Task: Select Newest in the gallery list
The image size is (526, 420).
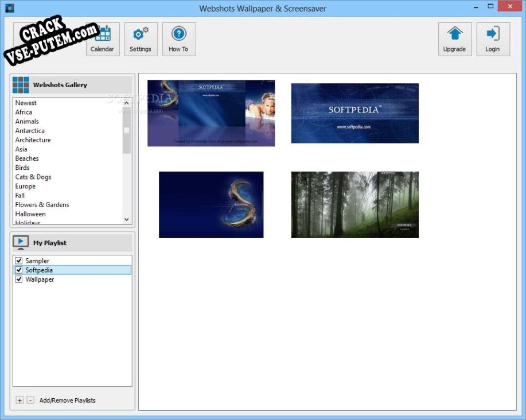Action: coord(26,103)
